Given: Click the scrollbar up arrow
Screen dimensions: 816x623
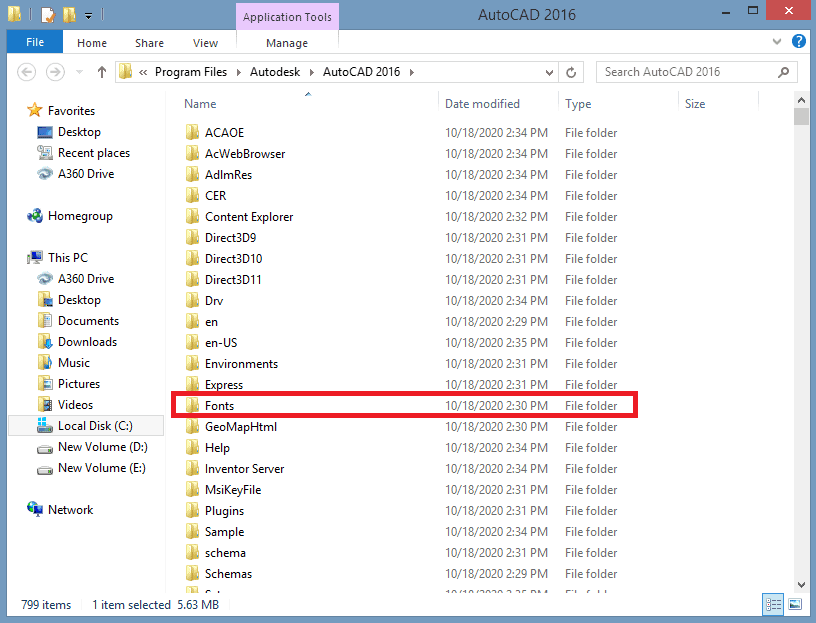Looking at the screenshot, I should tap(801, 100).
